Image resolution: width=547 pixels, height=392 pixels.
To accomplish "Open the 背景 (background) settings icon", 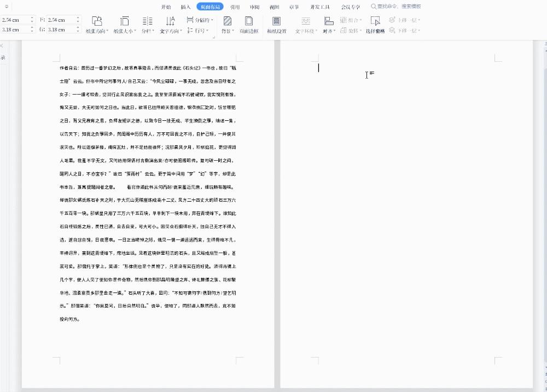I will pyautogui.click(x=226, y=22).
